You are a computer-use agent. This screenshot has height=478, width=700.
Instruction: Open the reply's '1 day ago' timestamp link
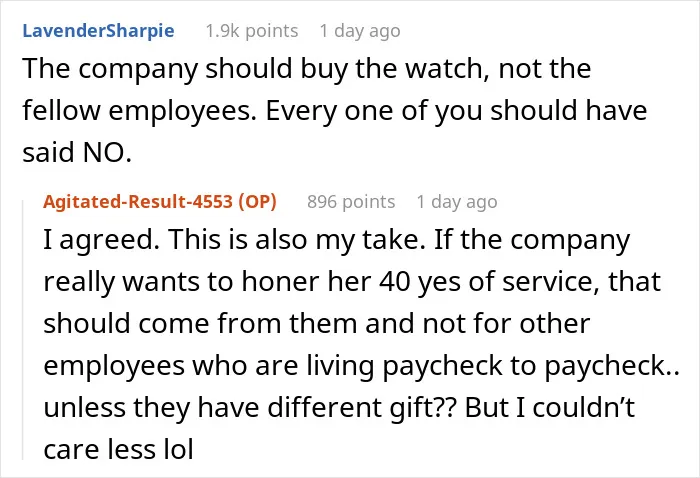coord(457,202)
